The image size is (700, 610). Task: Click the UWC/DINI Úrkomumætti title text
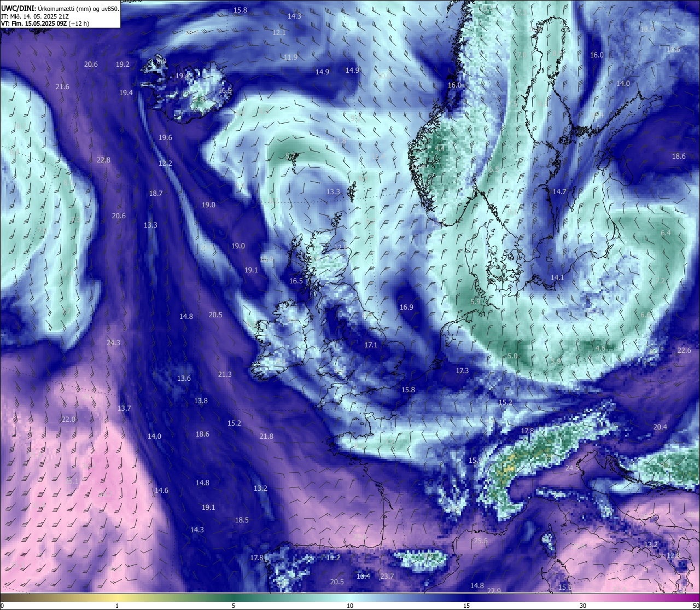click(60, 9)
